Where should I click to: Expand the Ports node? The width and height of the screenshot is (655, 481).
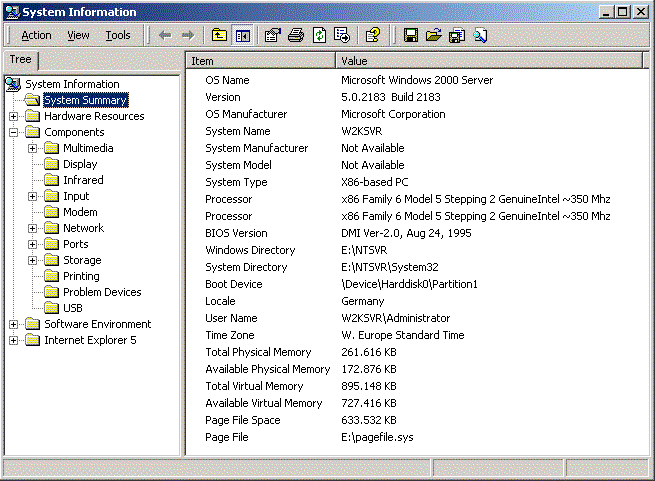pyautogui.click(x=33, y=244)
